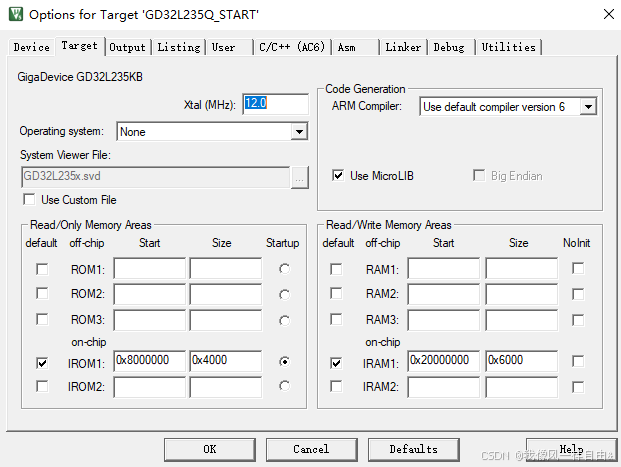Open the Listing tab

(179, 47)
